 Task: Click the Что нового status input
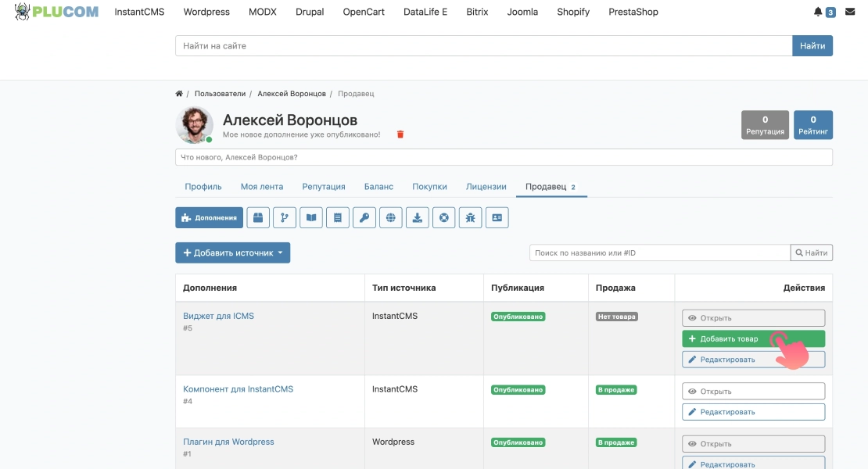click(x=504, y=158)
